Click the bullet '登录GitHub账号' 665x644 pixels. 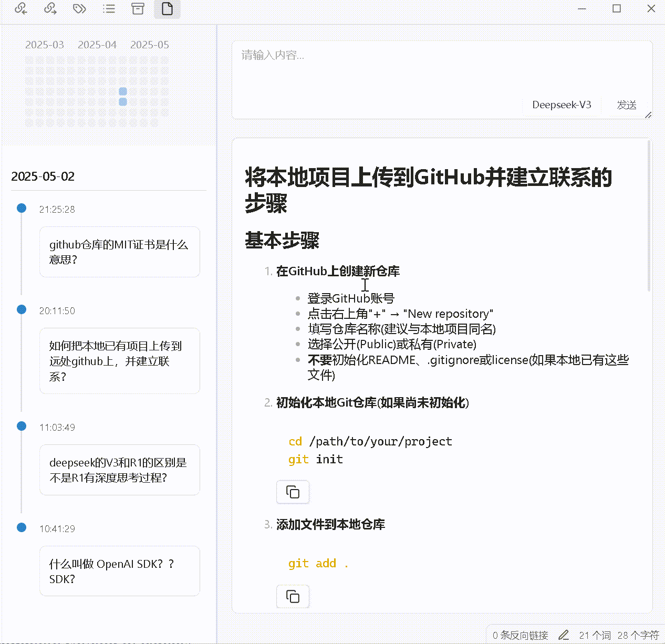351,298
